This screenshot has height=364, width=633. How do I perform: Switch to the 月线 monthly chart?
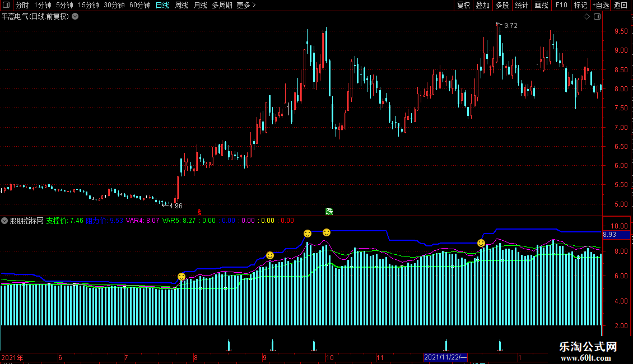200,5
